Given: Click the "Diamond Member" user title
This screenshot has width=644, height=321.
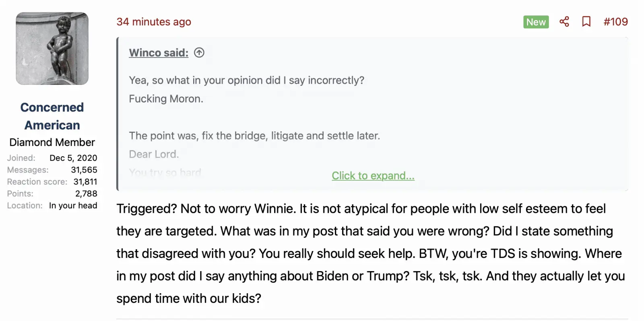Looking at the screenshot, I should click(52, 142).
